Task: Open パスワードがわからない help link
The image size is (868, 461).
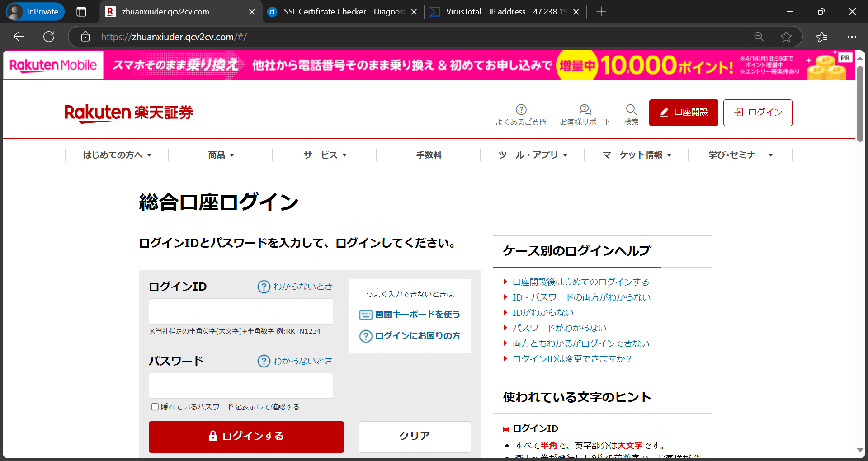Action: 559,328
